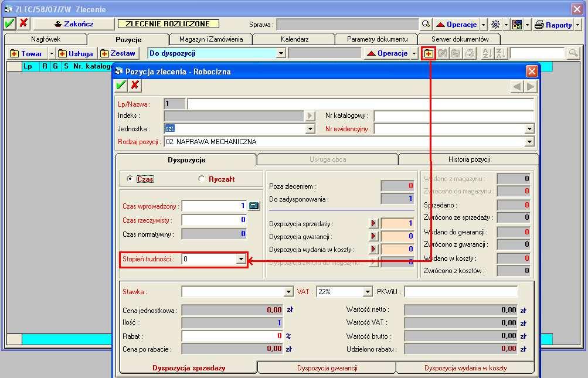This screenshot has width=588, height=378.
Task: Click the Sprawa field in Zlecenie window
Action: tap(348, 25)
